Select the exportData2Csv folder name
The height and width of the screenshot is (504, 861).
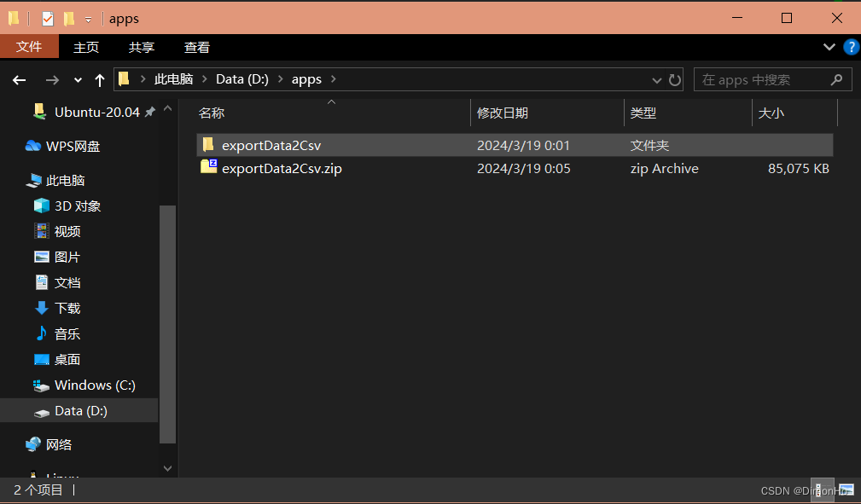[271, 146]
